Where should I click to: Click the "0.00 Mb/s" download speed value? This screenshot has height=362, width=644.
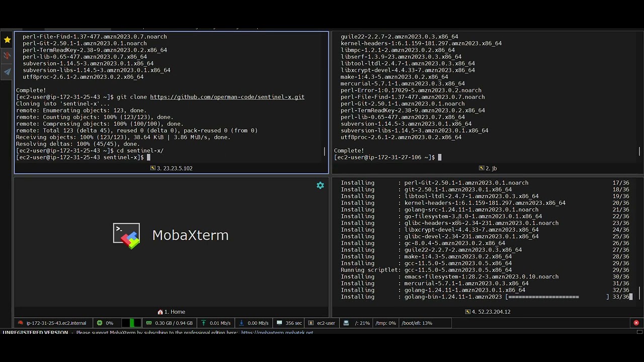pos(258,323)
